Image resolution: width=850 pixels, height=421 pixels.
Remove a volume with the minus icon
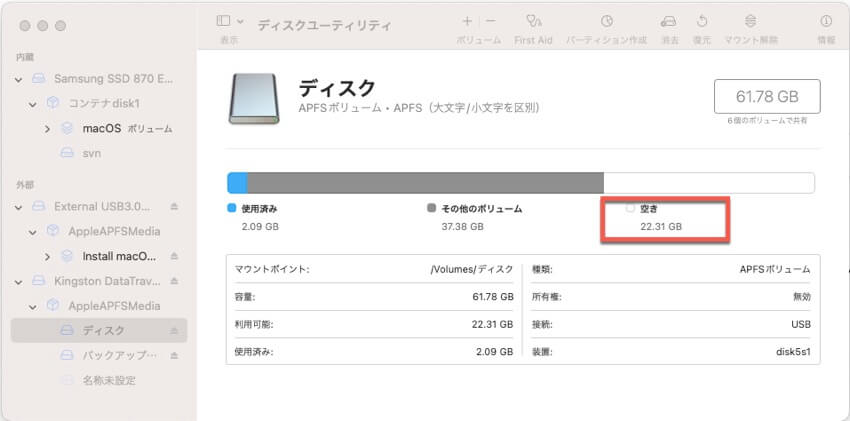coord(490,21)
